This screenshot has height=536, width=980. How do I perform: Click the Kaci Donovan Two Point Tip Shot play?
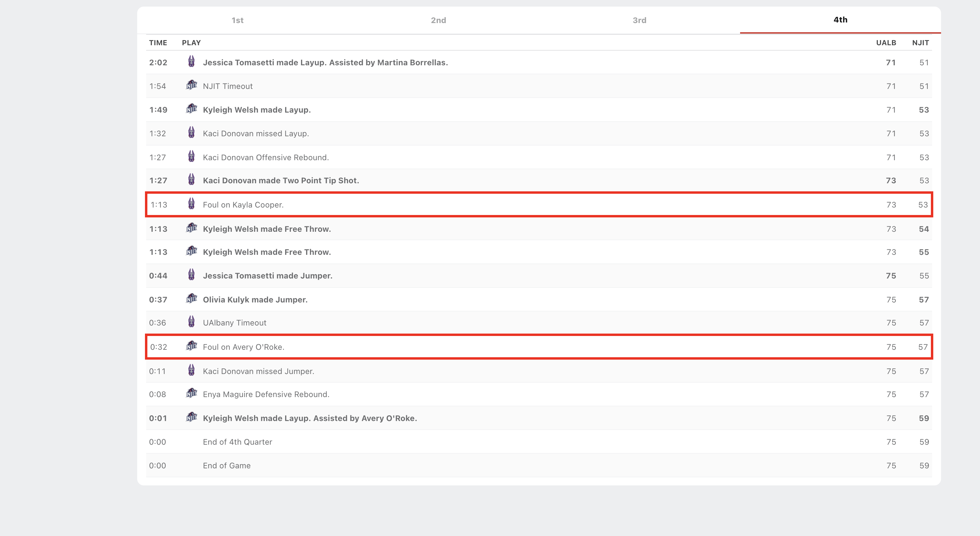click(281, 181)
